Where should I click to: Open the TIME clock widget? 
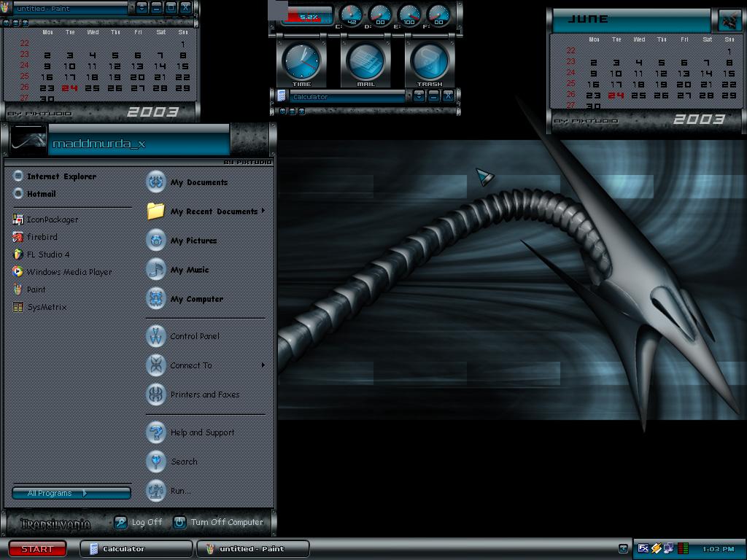coord(301,62)
